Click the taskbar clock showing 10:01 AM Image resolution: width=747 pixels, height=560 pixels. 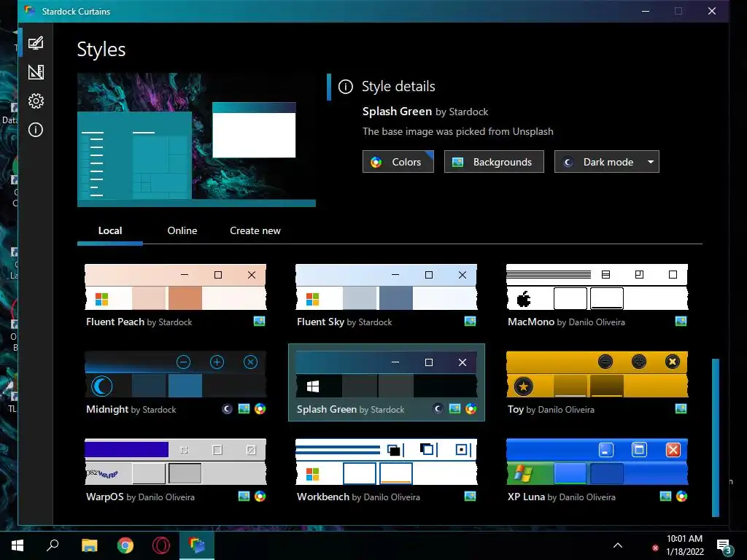[684, 545]
